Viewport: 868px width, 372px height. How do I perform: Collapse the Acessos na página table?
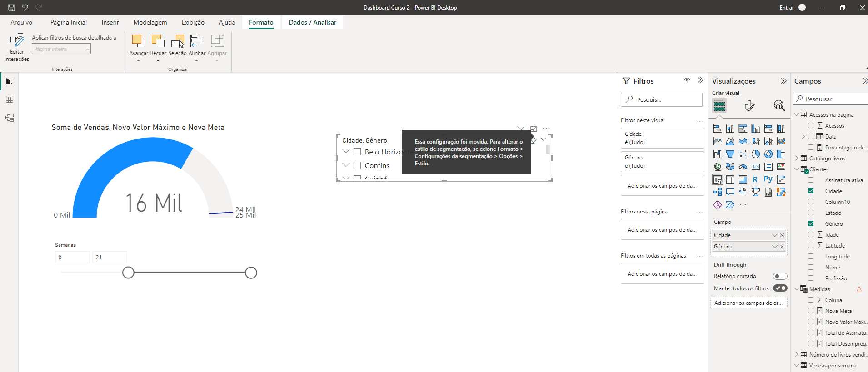(x=797, y=114)
